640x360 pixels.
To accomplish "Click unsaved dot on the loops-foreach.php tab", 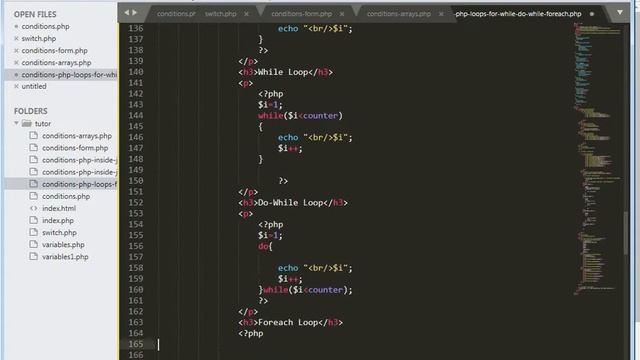I will [592, 14].
